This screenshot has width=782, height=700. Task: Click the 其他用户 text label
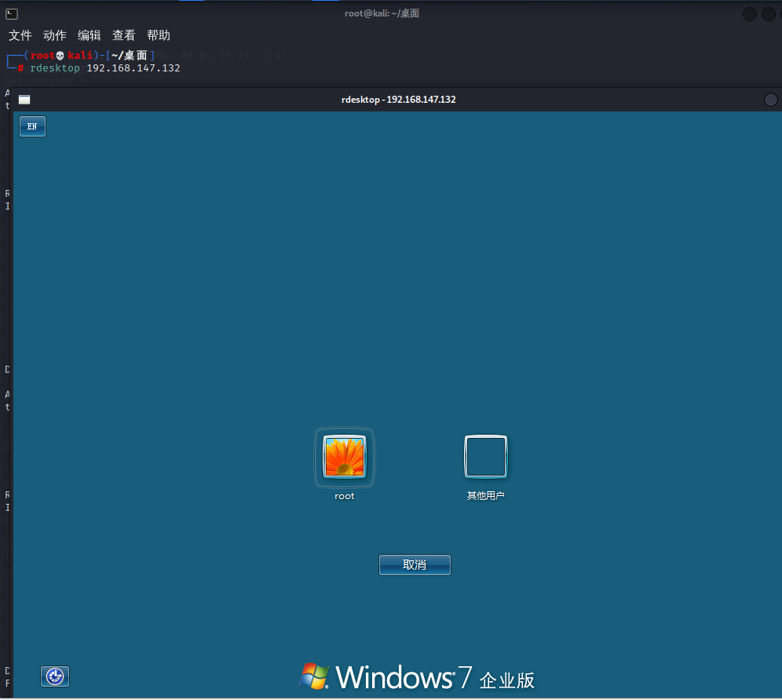click(x=485, y=496)
